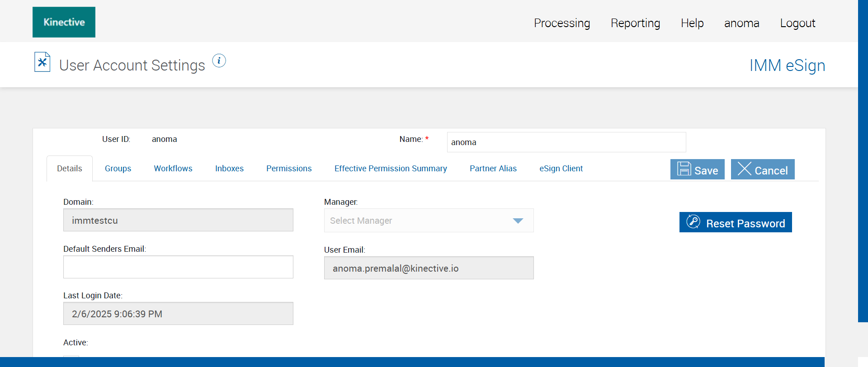The image size is (868, 367).
Task: Click into the Name text field
Action: (566, 142)
